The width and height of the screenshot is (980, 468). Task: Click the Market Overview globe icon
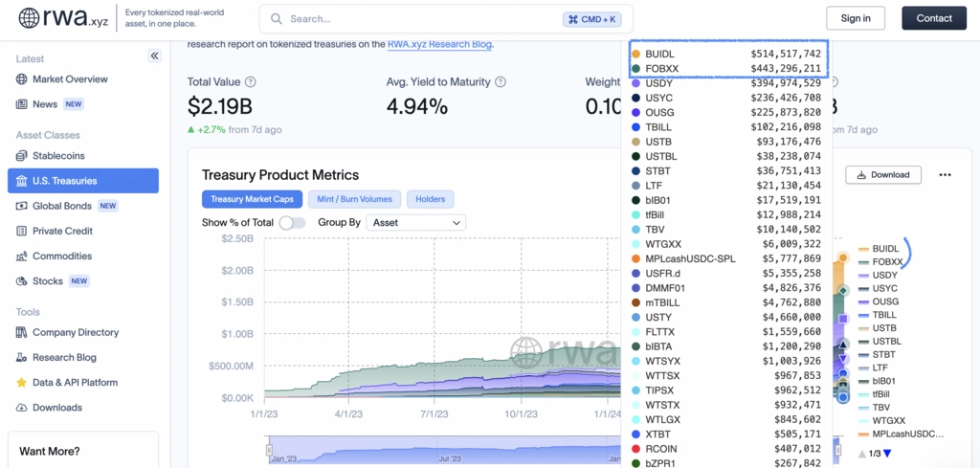22,79
